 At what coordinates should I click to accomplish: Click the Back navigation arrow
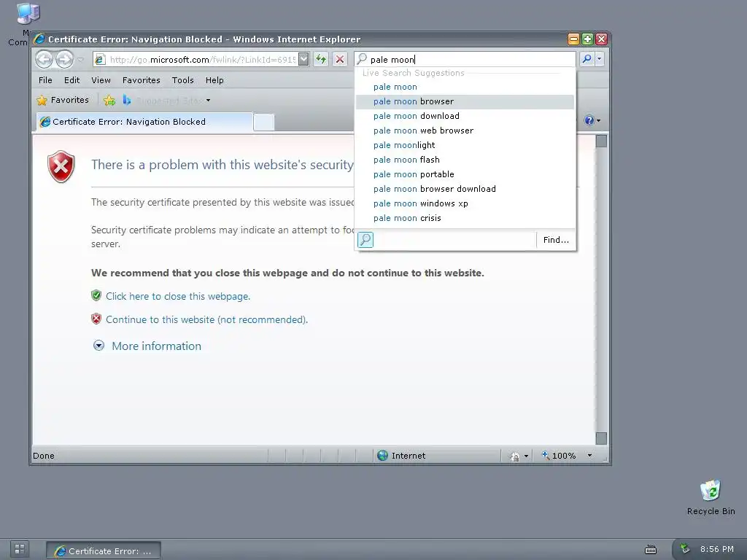tap(44, 60)
